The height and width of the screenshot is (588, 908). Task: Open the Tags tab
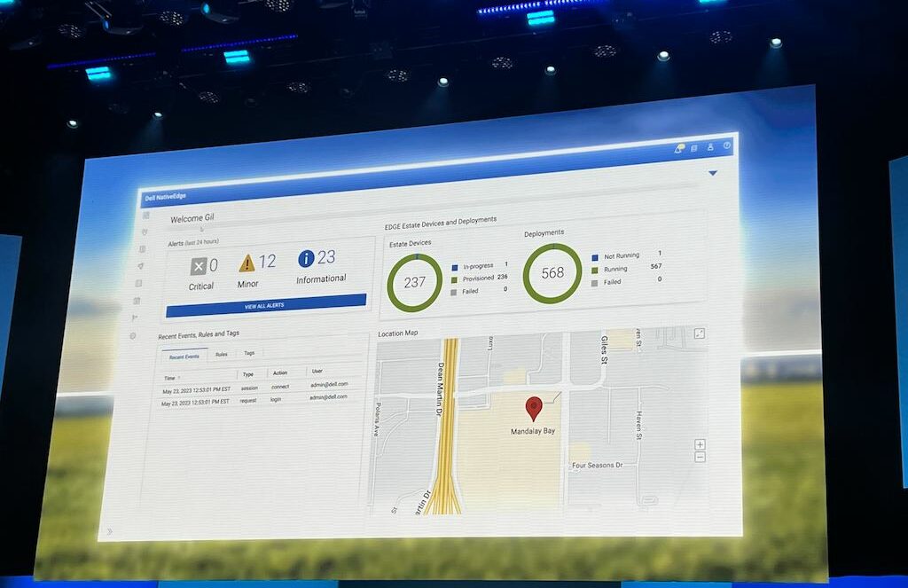(x=249, y=353)
